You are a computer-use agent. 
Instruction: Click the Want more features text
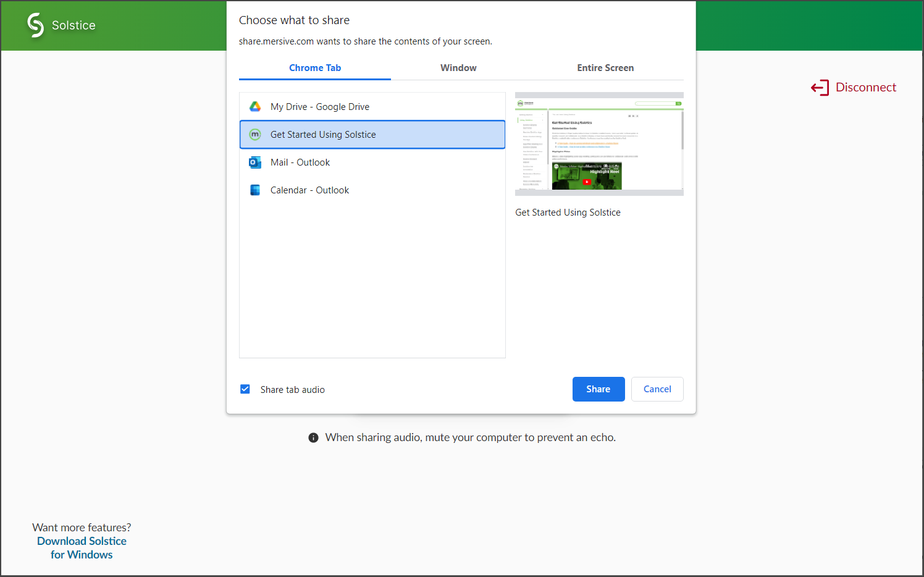[82, 528]
